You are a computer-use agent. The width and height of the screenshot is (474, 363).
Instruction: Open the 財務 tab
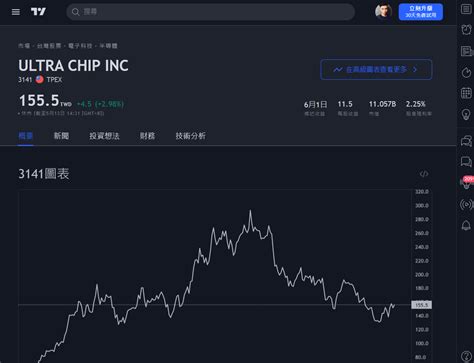pos(147,136)
